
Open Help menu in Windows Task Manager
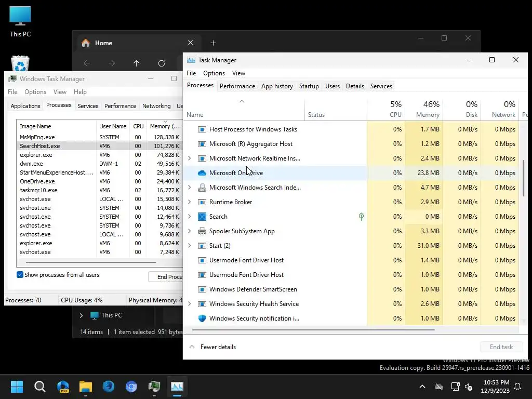coord(80,92)
